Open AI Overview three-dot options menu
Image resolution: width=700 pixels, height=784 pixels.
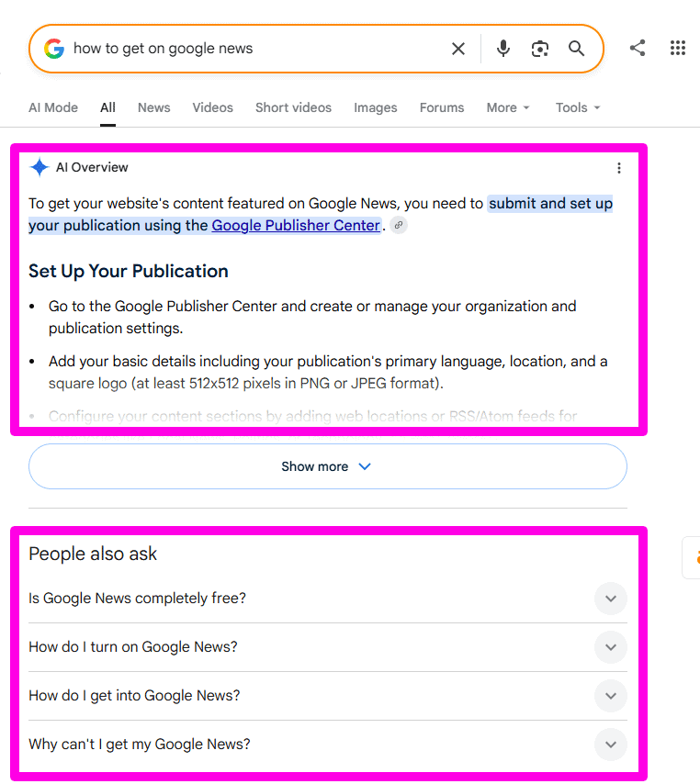point(619,168)
